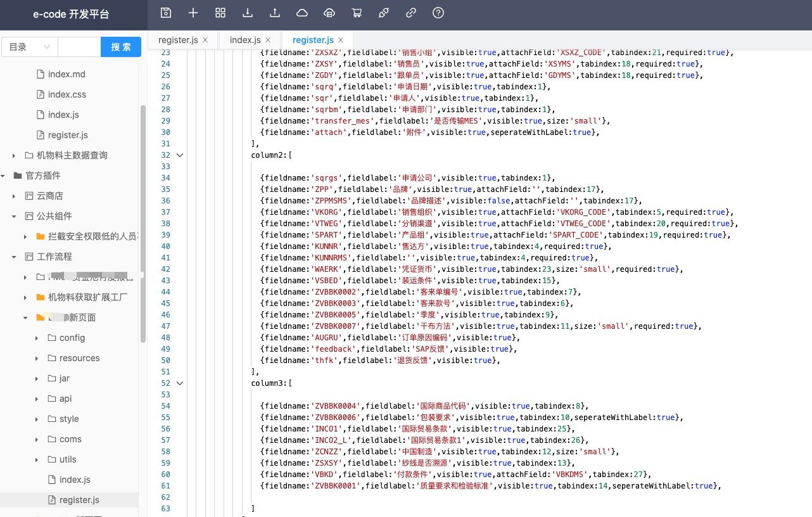Click the 'INCO1' fieldname on line 56

[326, 428]
